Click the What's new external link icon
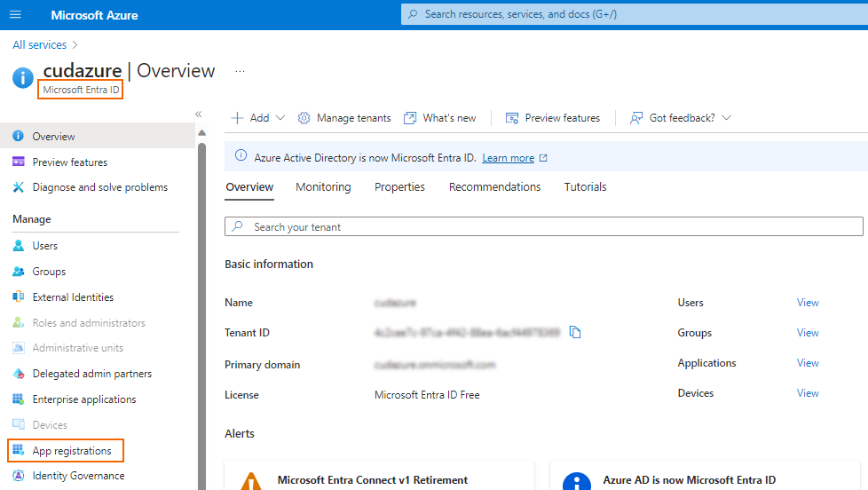This screenshot has width=868, height=490. (x=410, y=118)
